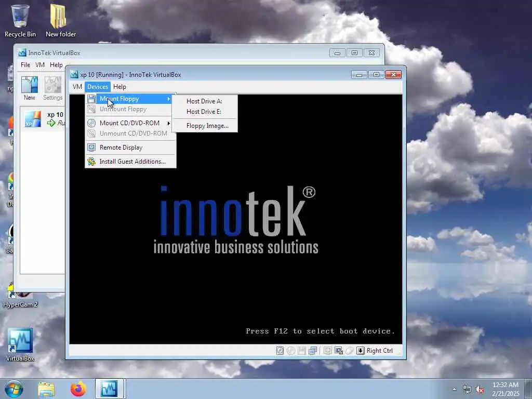Image resolution: width=532 pixels, height=399 pixels.
Task: Open VM menu in VirtualBox manager window
Action: click(40, 65)
